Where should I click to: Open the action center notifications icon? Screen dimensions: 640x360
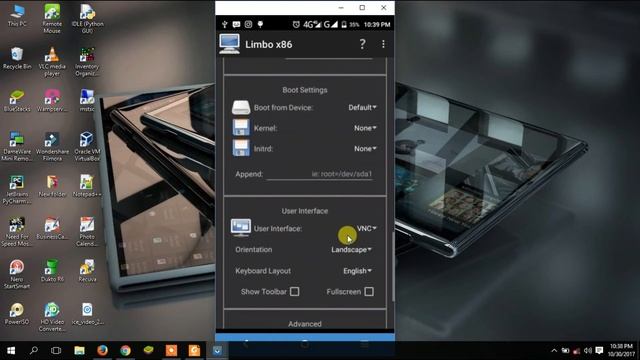coord(599,350)
